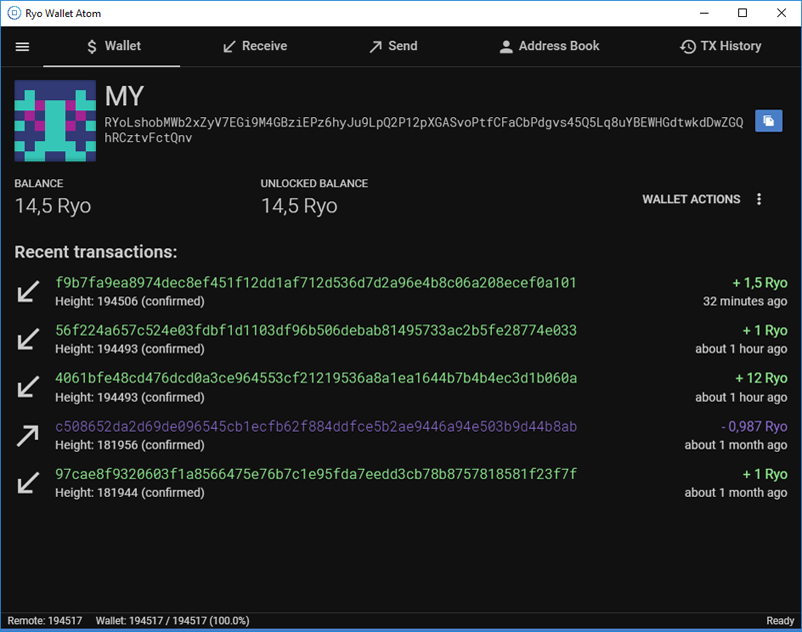Click incoming arrow icon for height 181944 transaction
The width and height of the screenshot is (802, 632).
28,483
